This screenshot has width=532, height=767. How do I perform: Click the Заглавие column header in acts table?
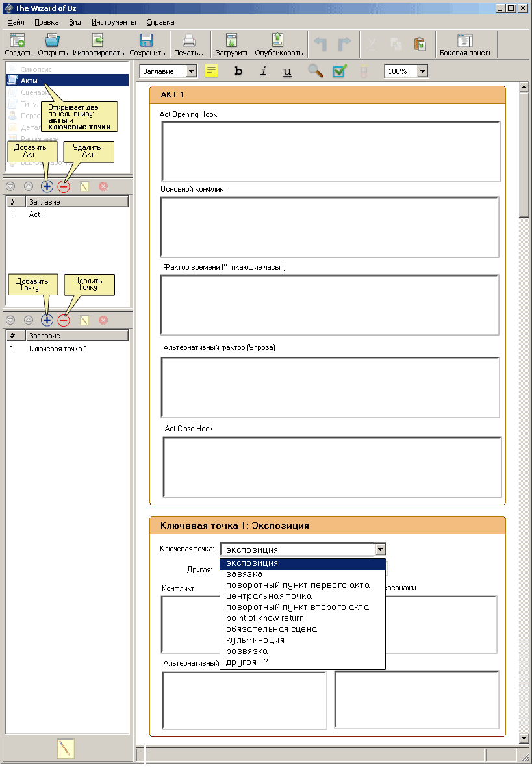coord(77,202)
